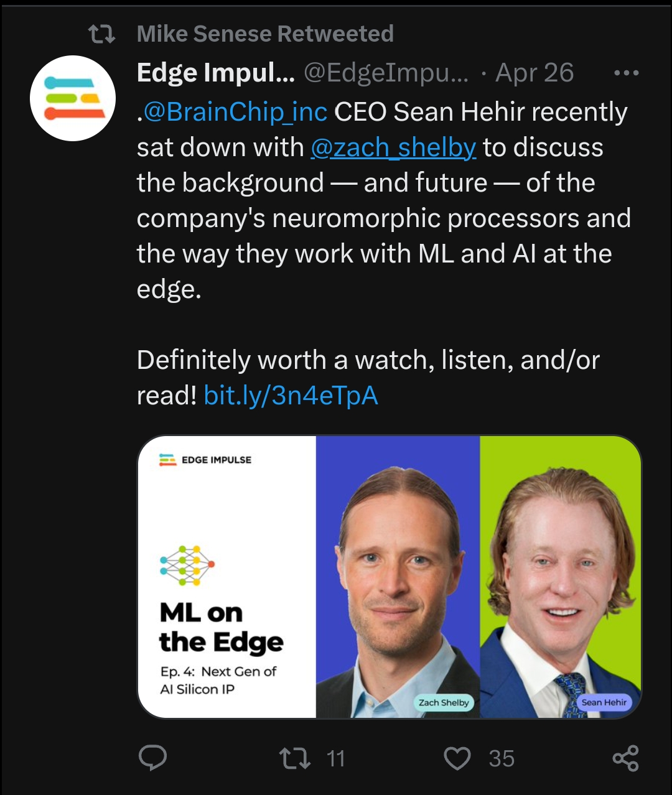Retweet this post using the retweet icon
Image resolution: width=672 pixels, height=795 pixels.
click(295, 758)
